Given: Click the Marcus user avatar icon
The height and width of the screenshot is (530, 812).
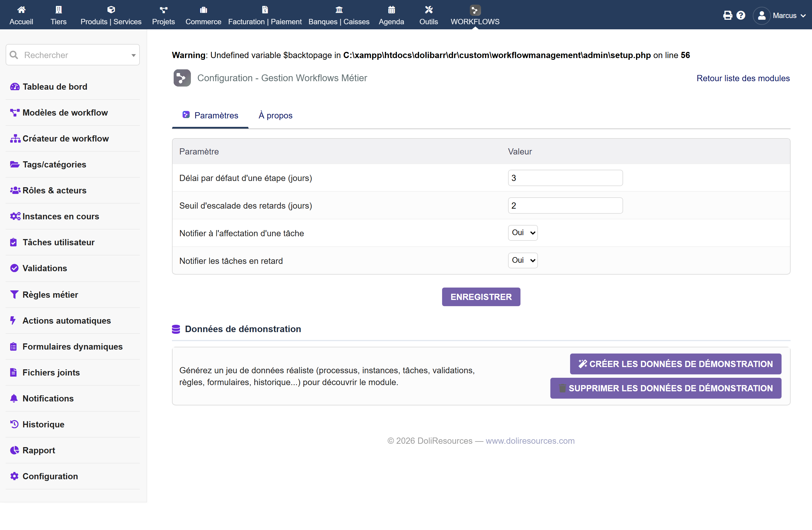Looking at the screenshot, I should pos(762,16).
